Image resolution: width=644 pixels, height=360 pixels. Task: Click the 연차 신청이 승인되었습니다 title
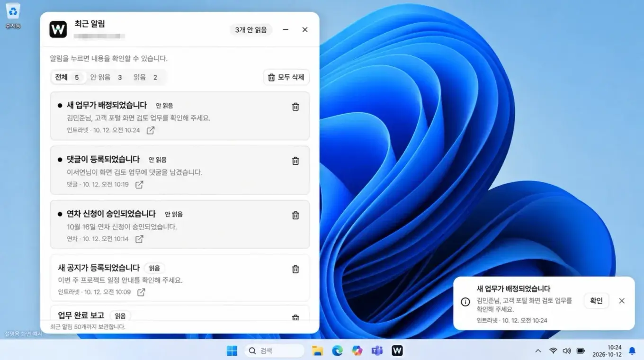(x=111, y=214)
